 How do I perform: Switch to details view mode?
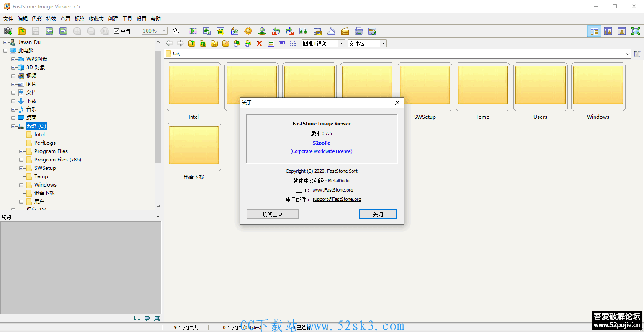click(x=282, y=43)
